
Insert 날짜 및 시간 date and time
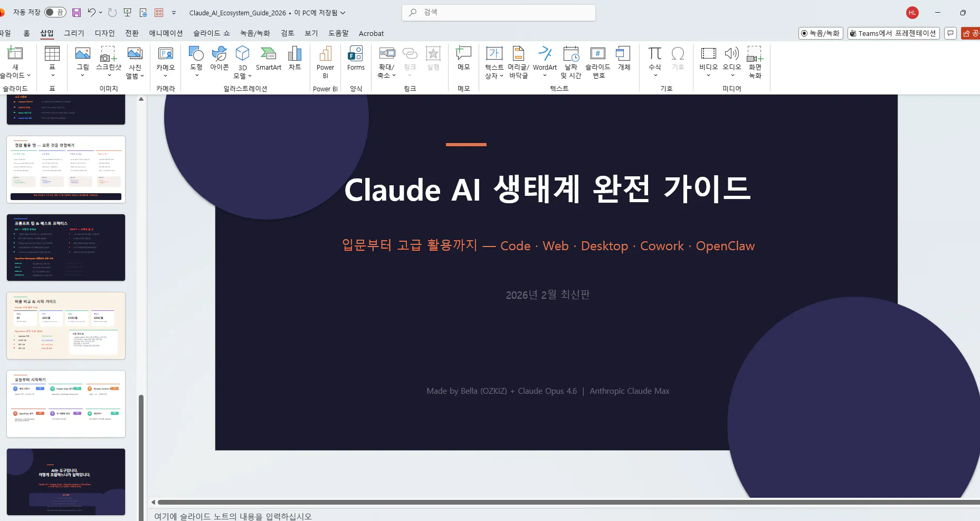[x=571, y=62]
